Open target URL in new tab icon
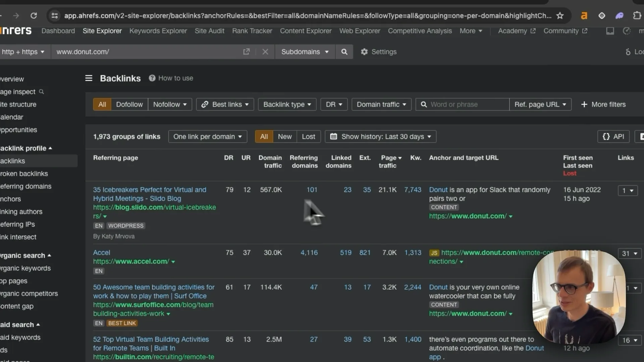The width and height of the screenshot is (644, 362). (246, 52)
